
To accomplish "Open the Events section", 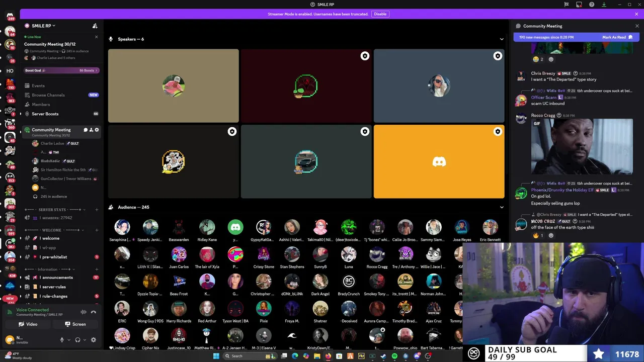I will (x=38, y=85).
